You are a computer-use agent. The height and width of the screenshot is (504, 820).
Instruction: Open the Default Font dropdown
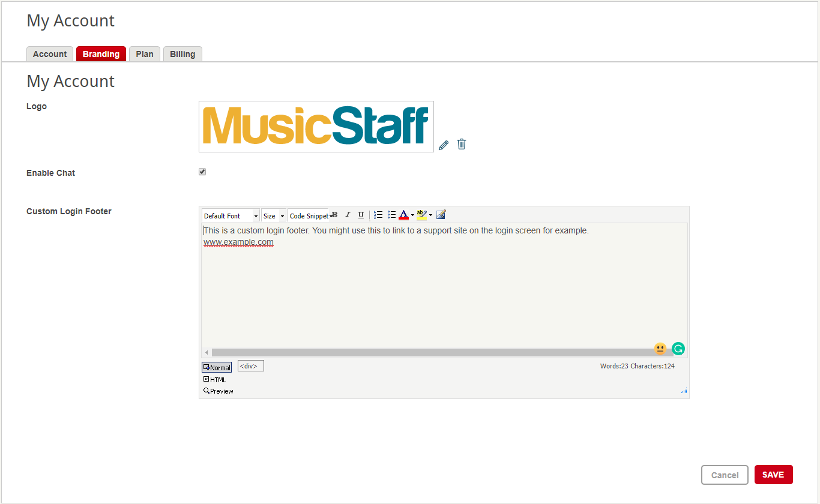[231, 215]
